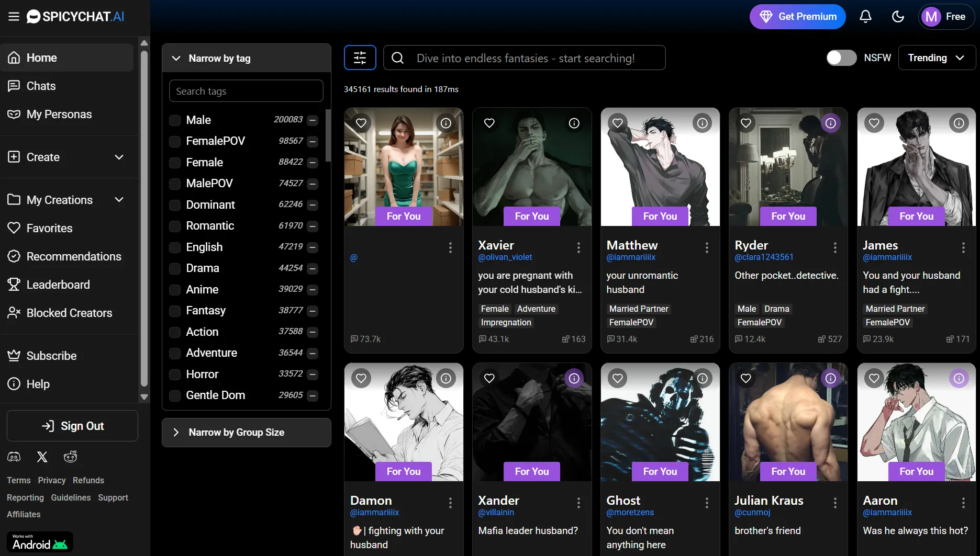The height and width of the screenshot is (556, 980).
Task: Go to Home in sidebar
Action: coord(66,58)
